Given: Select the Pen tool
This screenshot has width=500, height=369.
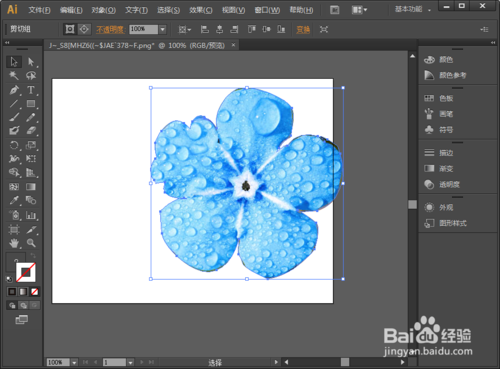Looking at the screenshot, I should pos(14,90).
